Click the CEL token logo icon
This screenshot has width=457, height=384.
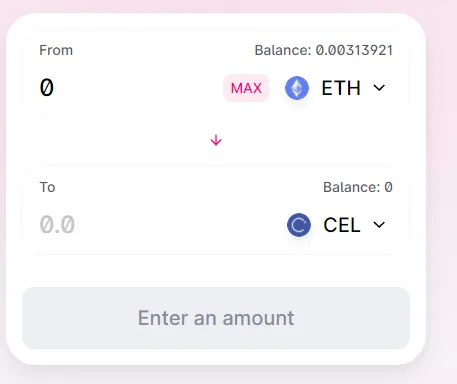(x=299, y=225)
